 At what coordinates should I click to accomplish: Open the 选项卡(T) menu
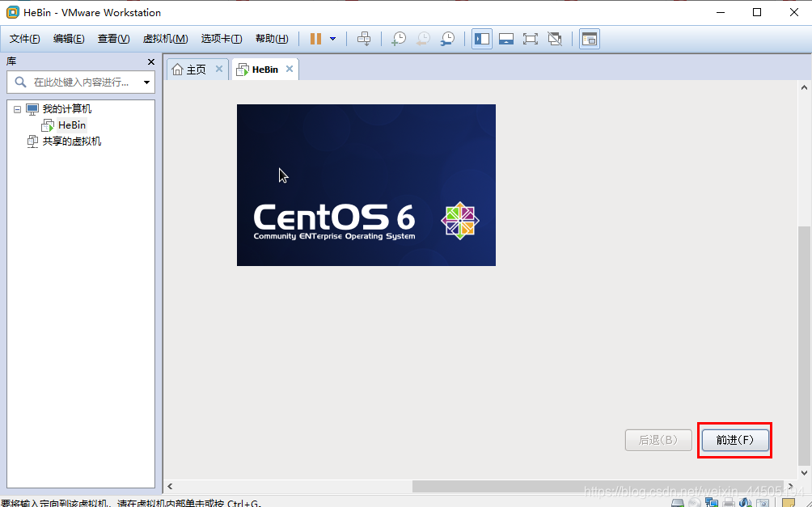(x=221, y=39)
